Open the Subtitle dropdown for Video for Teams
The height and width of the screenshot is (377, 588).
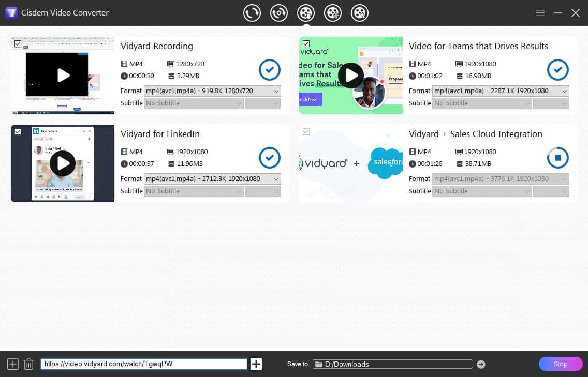click(x=482, y=103)
